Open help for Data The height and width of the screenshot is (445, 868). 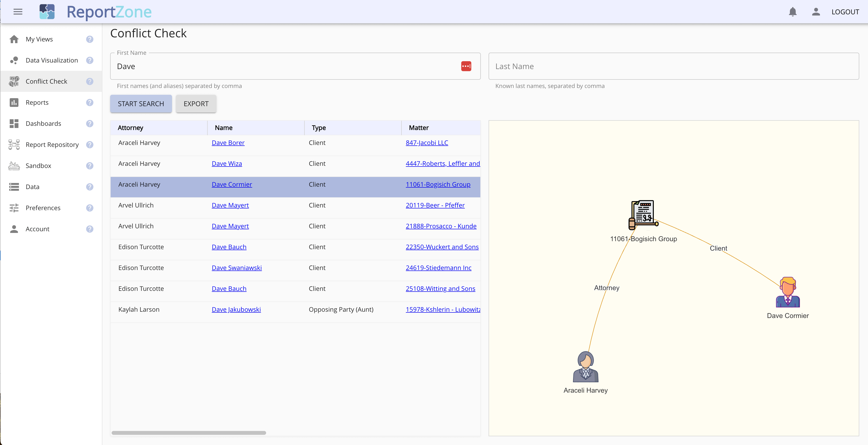coord(90,187)
